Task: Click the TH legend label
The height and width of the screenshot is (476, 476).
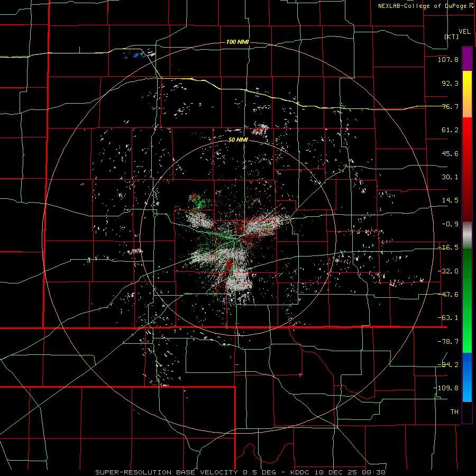Action: tap(454, 412)
